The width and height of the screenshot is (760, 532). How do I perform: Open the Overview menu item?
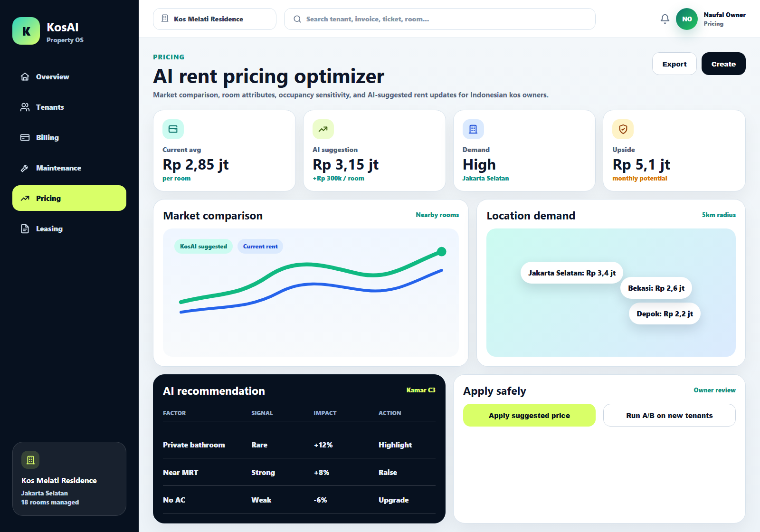[x=69, y=77]
